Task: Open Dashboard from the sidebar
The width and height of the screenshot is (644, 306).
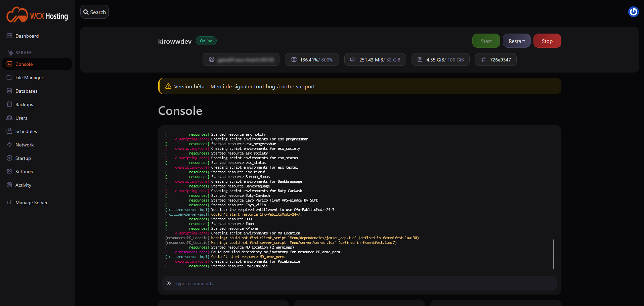Action: [37, 36]
